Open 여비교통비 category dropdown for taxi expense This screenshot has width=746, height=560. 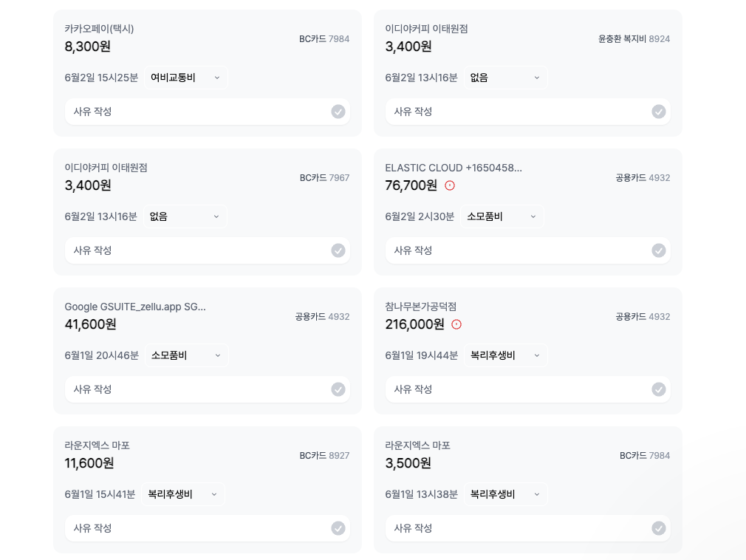click(x=185, y=78)
